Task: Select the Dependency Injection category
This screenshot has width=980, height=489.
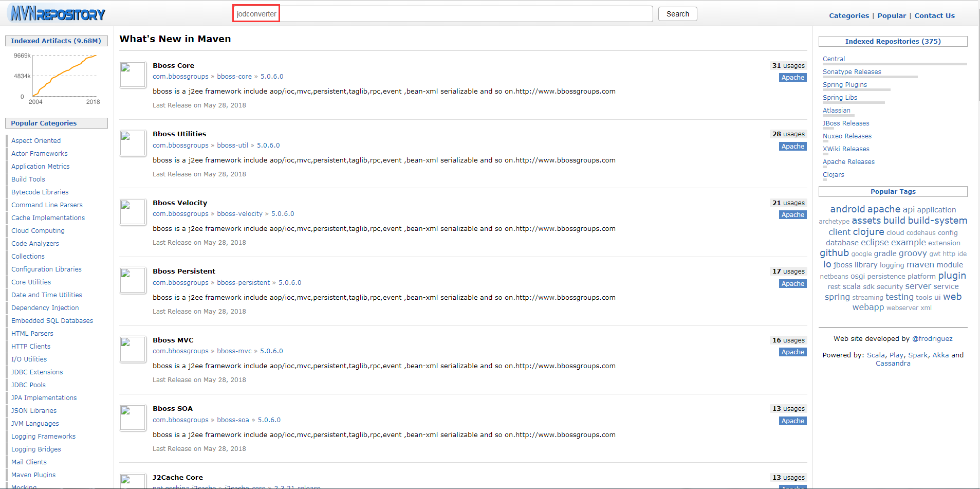Action: [45, 307]
